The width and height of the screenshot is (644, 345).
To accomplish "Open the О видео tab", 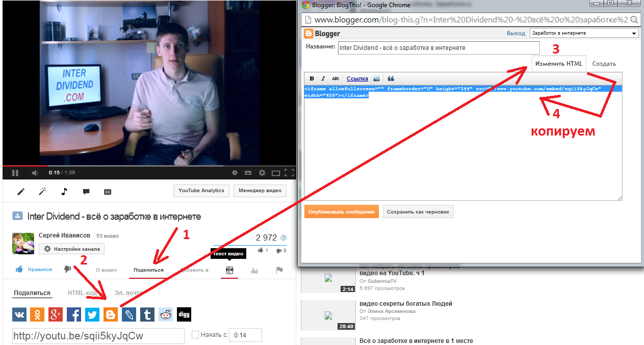I will point(106,270).
